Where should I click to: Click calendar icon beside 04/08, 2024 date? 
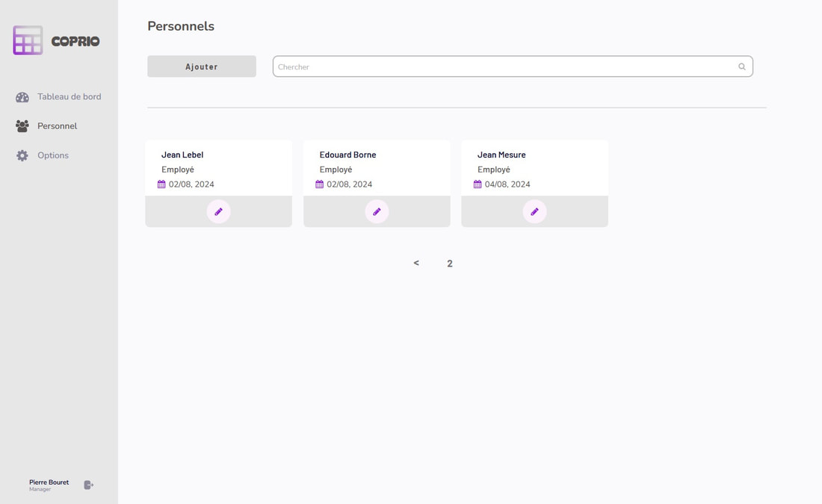coord(478,184)
